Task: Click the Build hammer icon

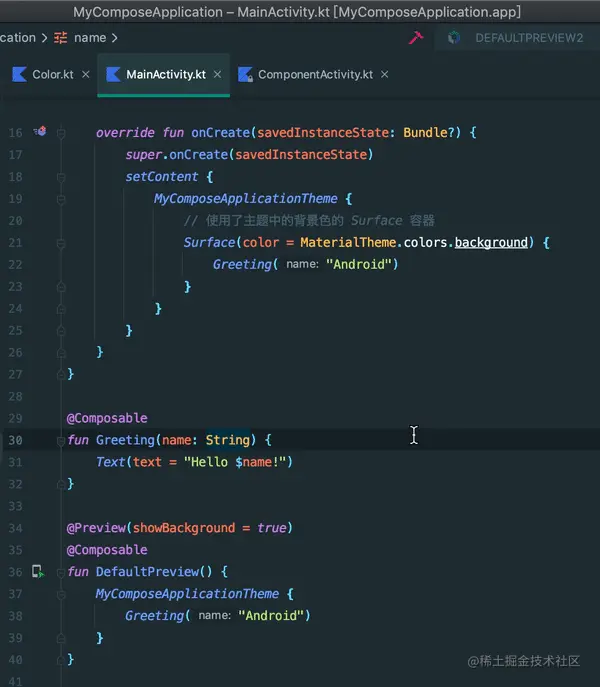Action: tap(416, 38)
